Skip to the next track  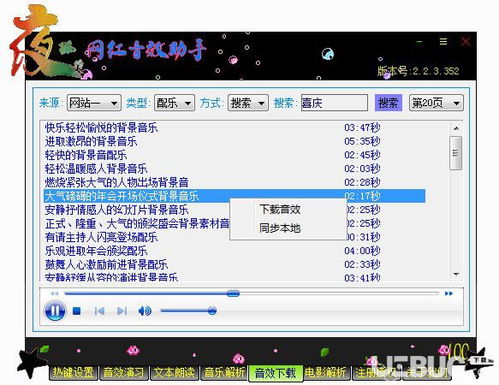(x=122, y=311)
